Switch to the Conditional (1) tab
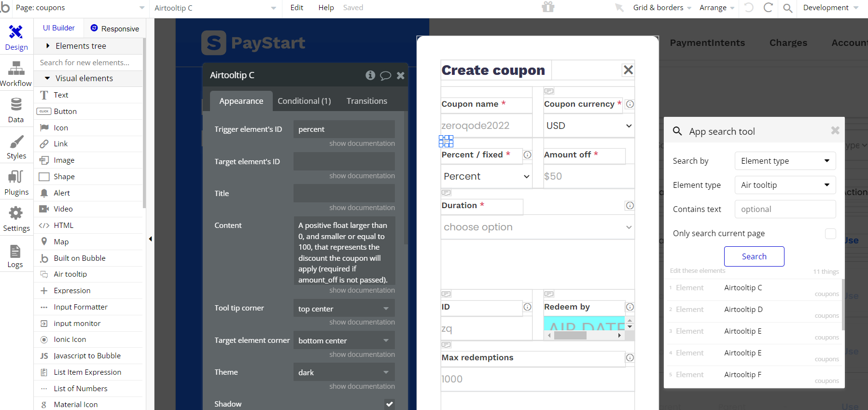868x410 pixels. pyautogui.click(x=304, y=101)
